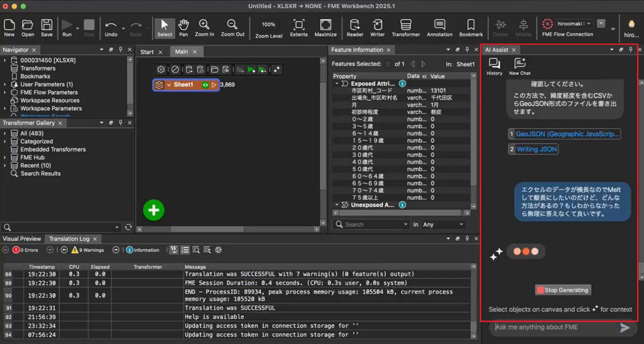
Task: Expand Unexposed Attributes section
Action: 337,205
